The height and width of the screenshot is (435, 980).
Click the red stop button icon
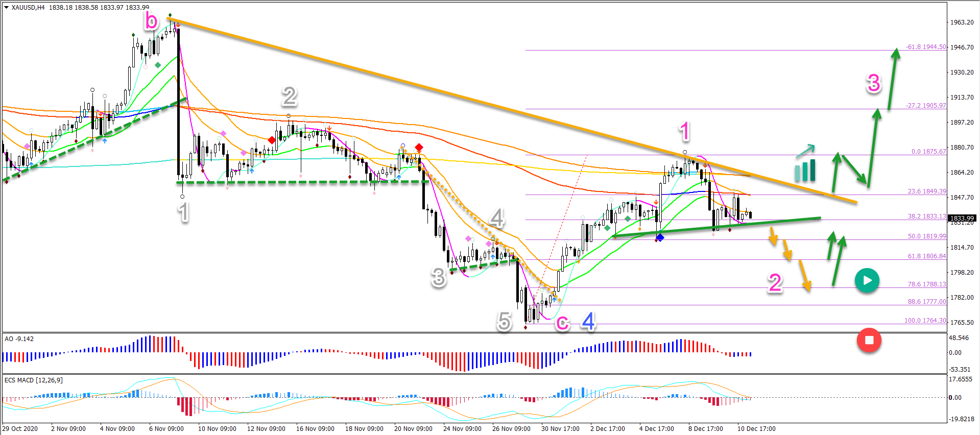click(869, 340)
